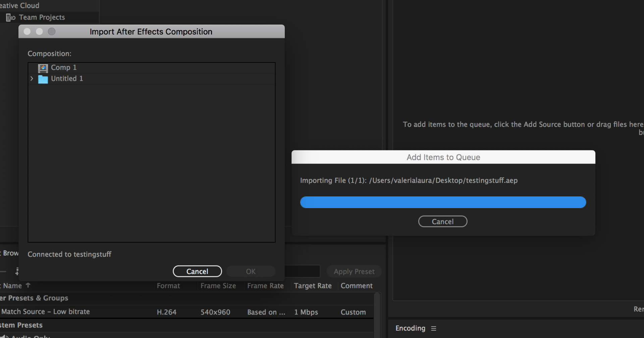
Task: Click the preset browser vertical scrollbar
Action: pos(377,315)
